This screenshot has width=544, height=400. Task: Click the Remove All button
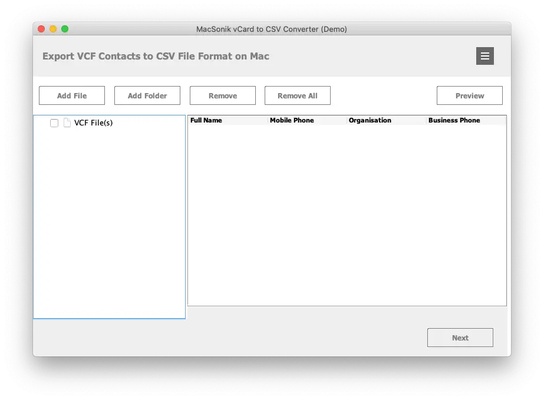click(x=297, y=95)
